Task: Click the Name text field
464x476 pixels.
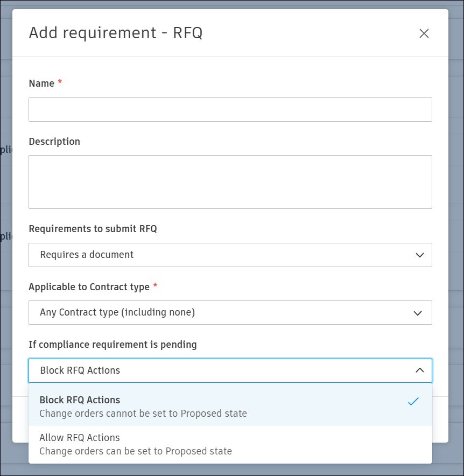Action: (230, 109)
